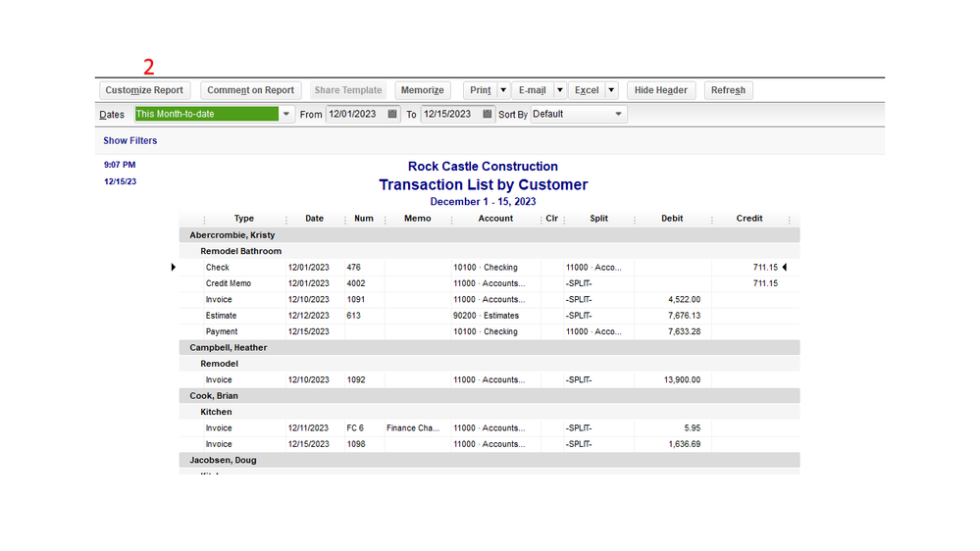Click Comment on Report button
The image size is (980, 551).
(x=250, y=90)
